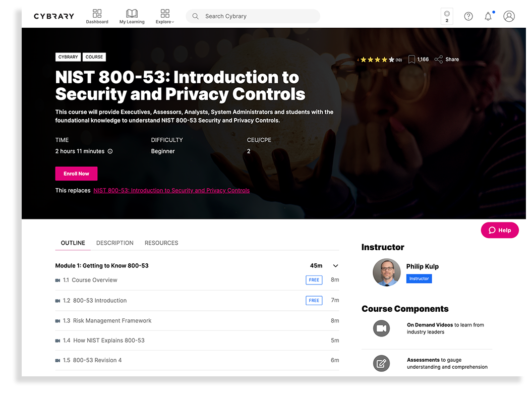Image resolution: width=532 pixels, height=395 pixels.
Task: Open Philip Kulp instructor name
Action: point(423,266)
